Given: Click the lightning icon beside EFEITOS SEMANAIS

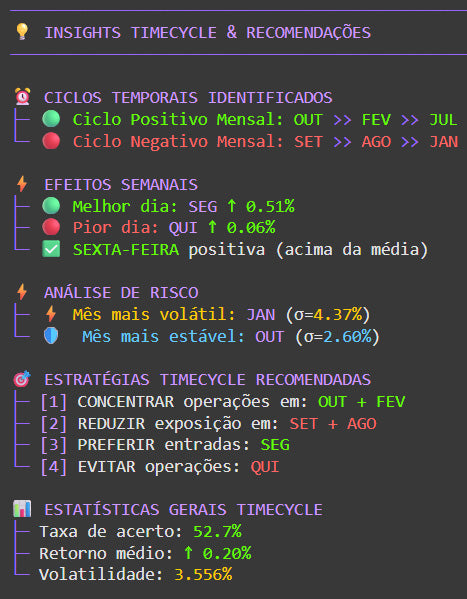Looking at the screenshot, I should click(x=22, y=184).
